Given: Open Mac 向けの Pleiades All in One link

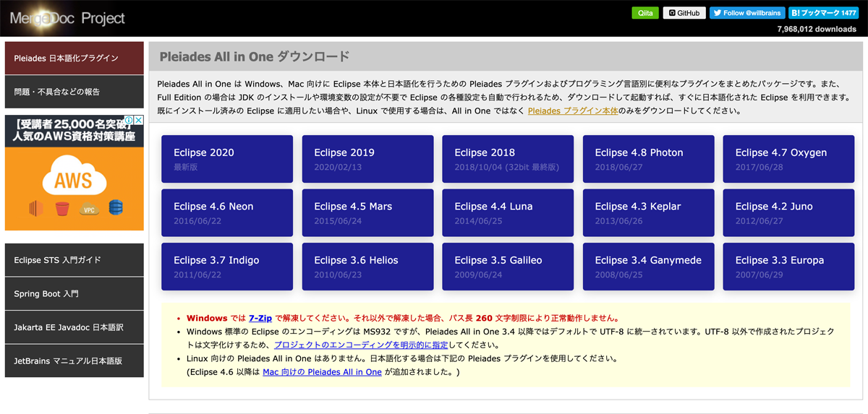Looking at the screenshot, I should tap(322, 372).
